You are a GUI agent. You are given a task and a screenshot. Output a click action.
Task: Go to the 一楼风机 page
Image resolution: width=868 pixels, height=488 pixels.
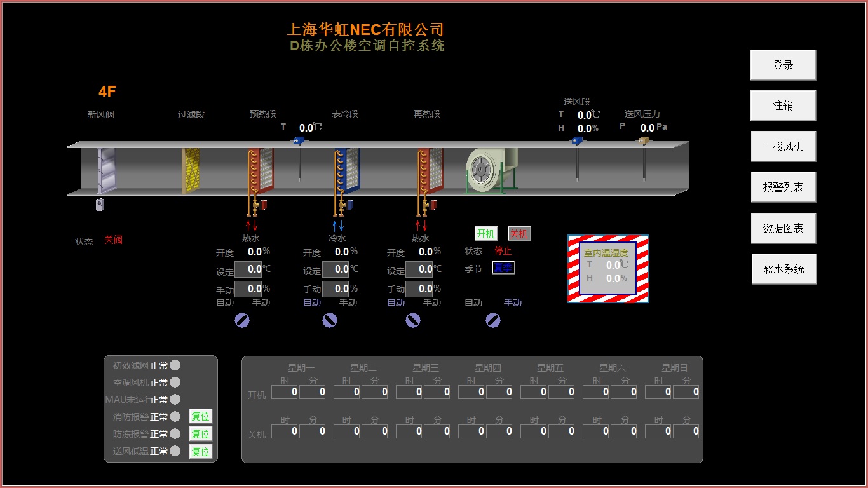coord(783,146)
